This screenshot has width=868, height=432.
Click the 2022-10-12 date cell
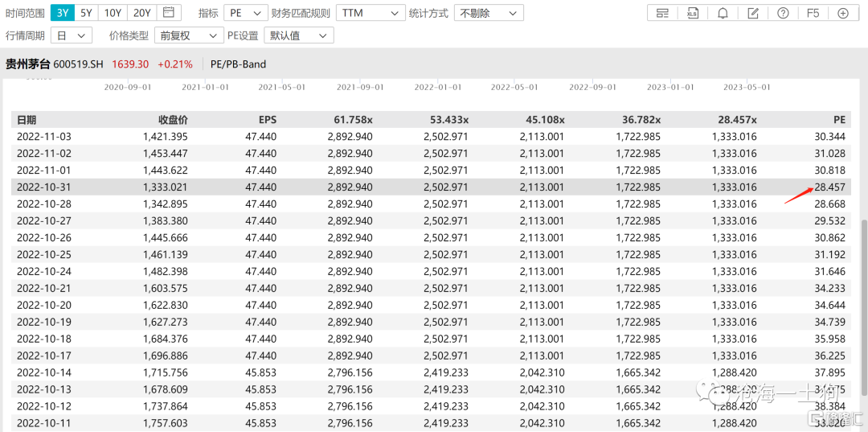[x=43, y=406]
